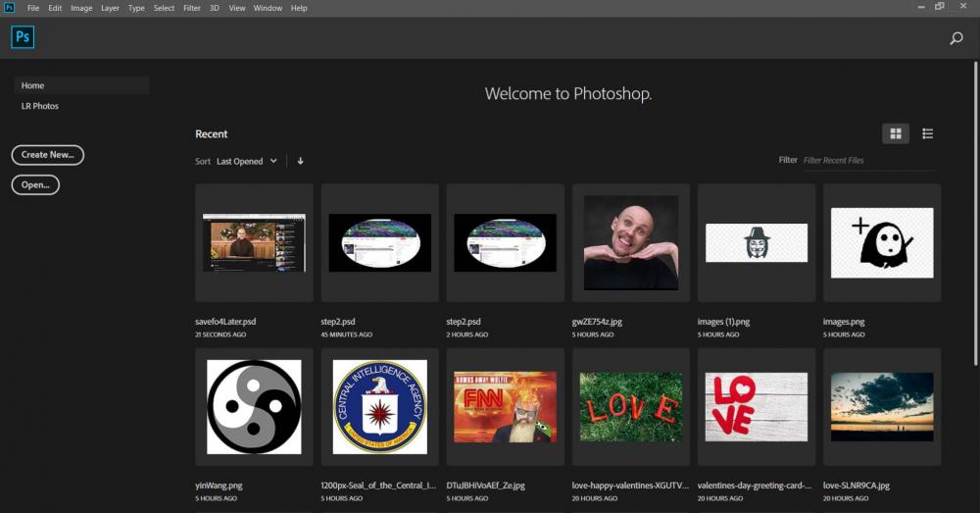Screen dimensions: 980x513
Task: Switch to grid view of recent files
Action: click(x=895, y=133)
